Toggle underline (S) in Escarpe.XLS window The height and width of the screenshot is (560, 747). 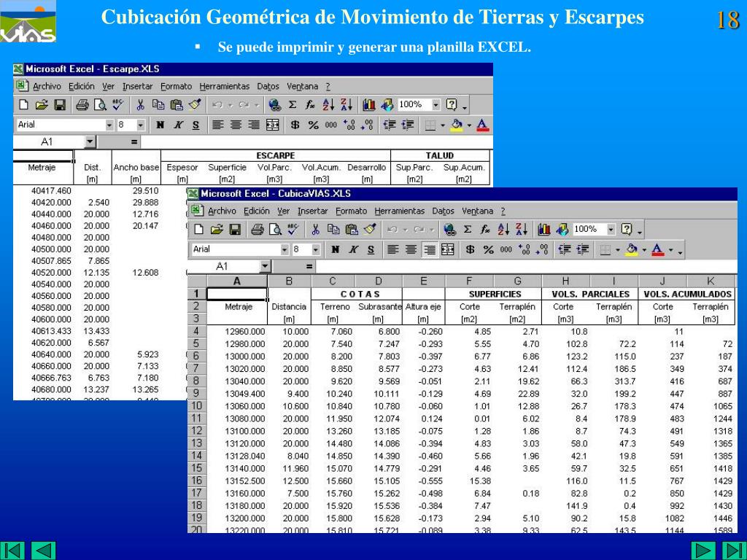[x=196, y=125]
